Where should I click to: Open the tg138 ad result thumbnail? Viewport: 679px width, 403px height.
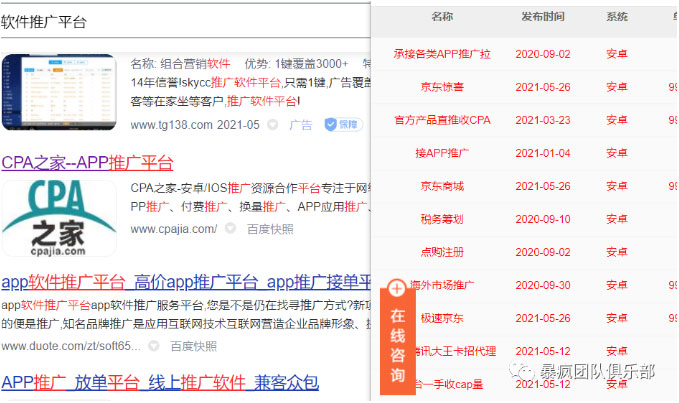(x=59, y=92)
